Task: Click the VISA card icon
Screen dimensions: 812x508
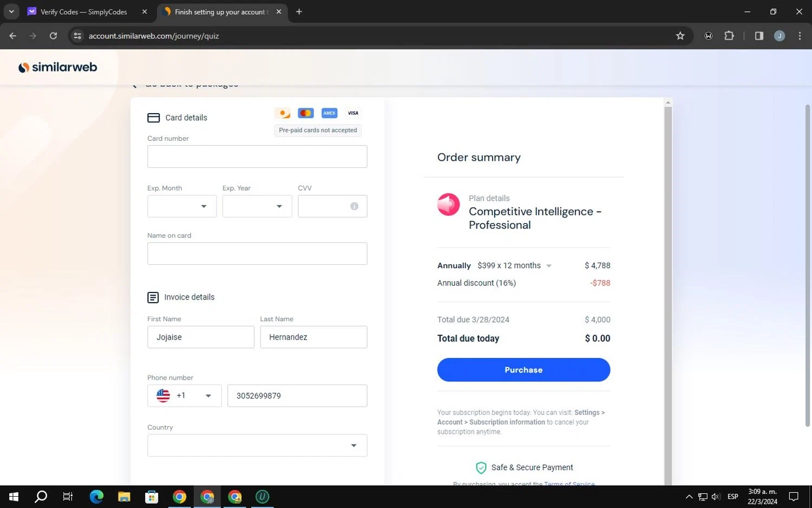Action: pyautogui.click(x=353, y=113)
